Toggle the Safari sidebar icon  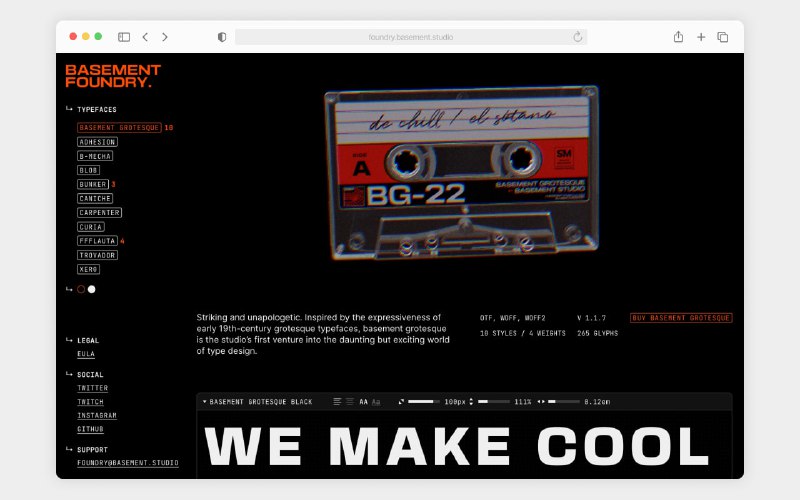tap(124, 37)
